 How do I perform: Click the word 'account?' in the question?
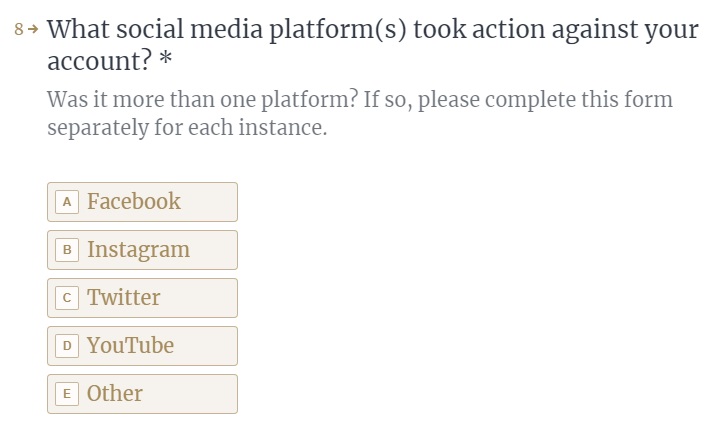coord(99,61)
